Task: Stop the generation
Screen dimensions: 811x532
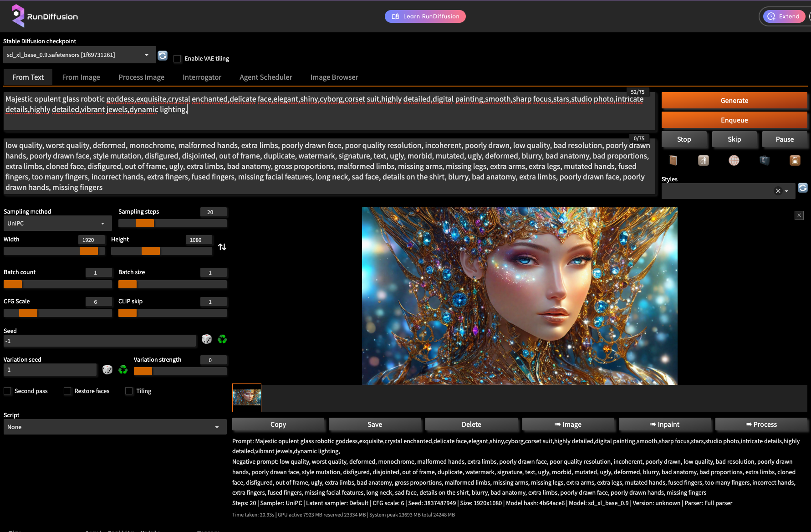Action: point(684,139)
